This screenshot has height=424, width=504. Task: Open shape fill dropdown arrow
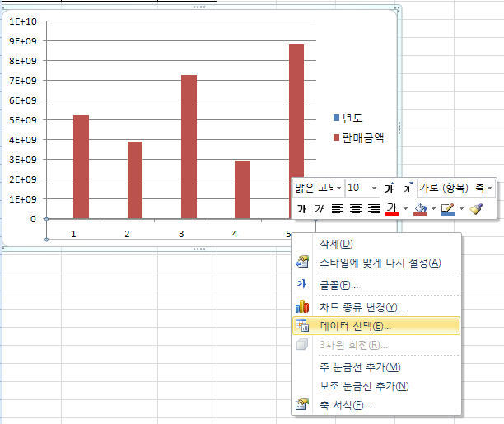pos(433,209)
